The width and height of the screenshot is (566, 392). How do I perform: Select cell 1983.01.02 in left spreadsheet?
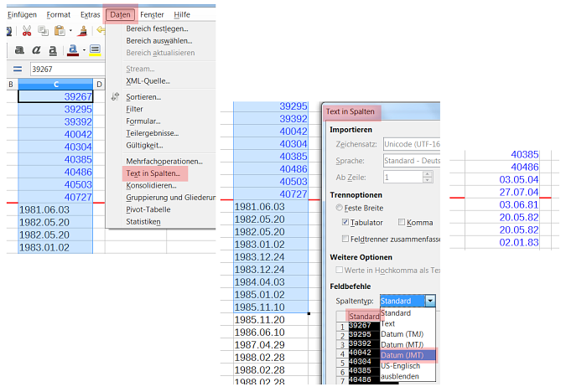tap(55, 247)
